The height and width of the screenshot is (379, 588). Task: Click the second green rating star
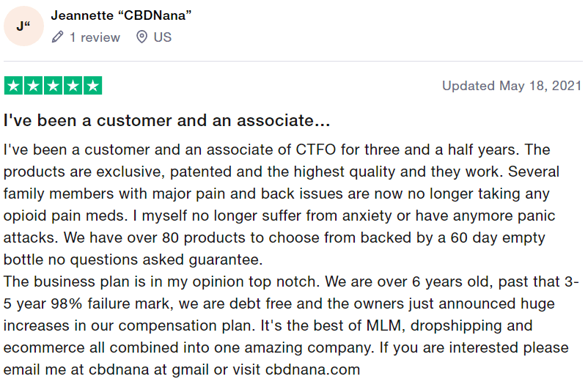click(x=34, y=86)
